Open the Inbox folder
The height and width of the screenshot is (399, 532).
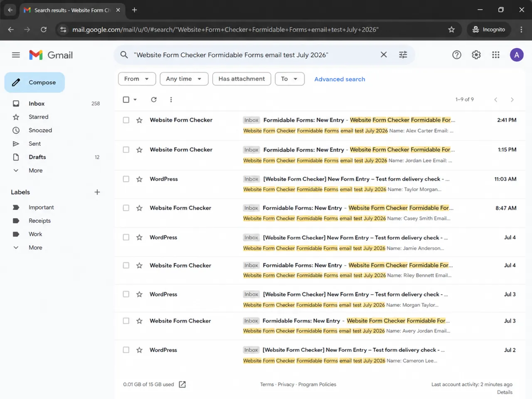(x=37, y=103)
